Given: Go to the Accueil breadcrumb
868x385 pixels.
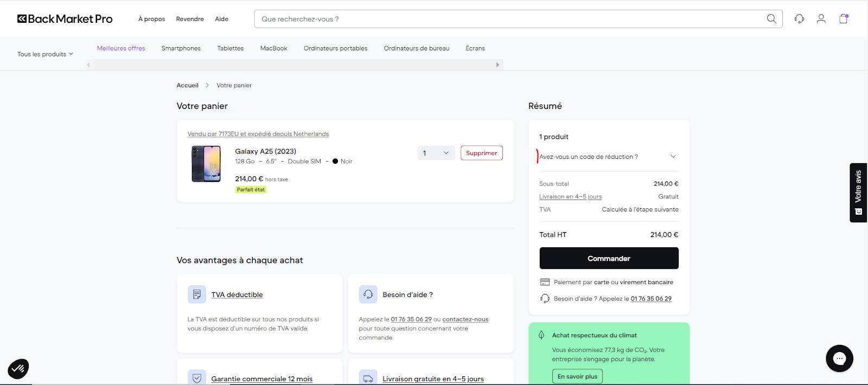Looking at the screenshot, I should pyautogui.click(x=188, y=85).
